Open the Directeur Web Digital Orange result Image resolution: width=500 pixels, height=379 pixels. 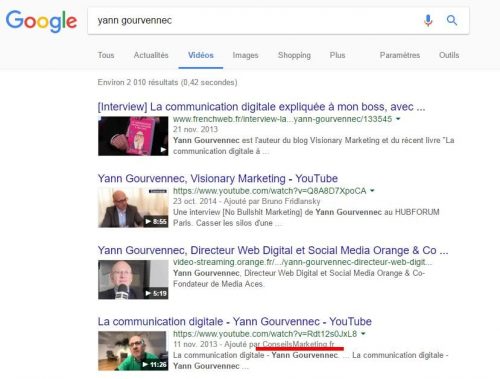(x=273, y=250)
